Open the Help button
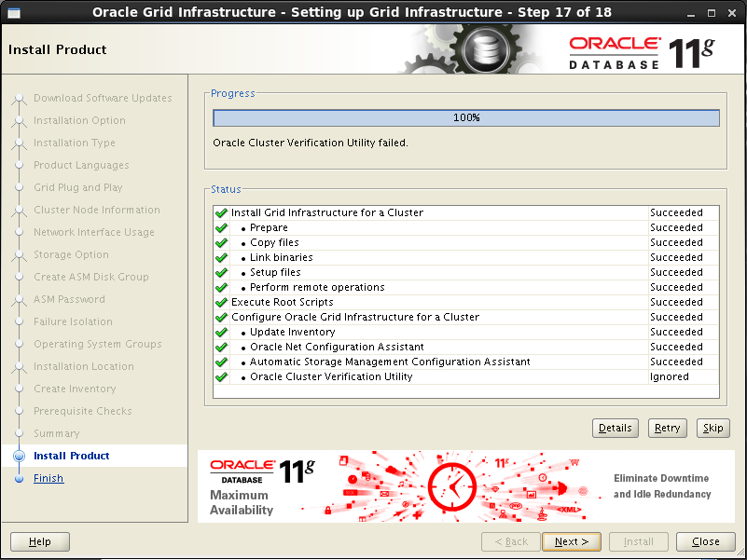The height and width of the screenshot is (560, 747). tap(40, 542)
